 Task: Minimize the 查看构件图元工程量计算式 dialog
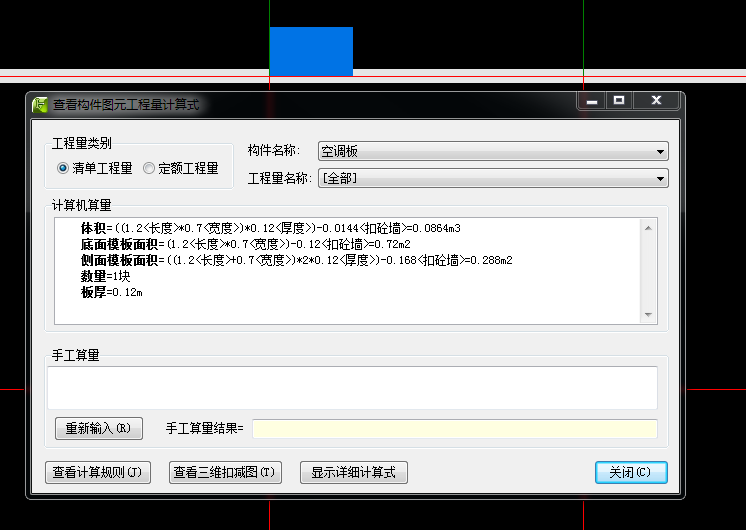[592, 101]
